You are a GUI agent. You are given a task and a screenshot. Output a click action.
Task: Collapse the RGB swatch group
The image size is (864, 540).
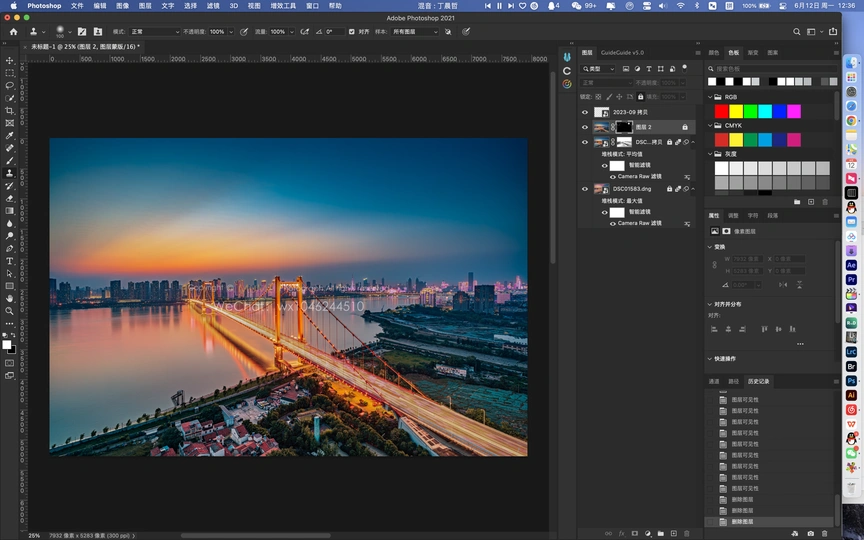point(711,97)
